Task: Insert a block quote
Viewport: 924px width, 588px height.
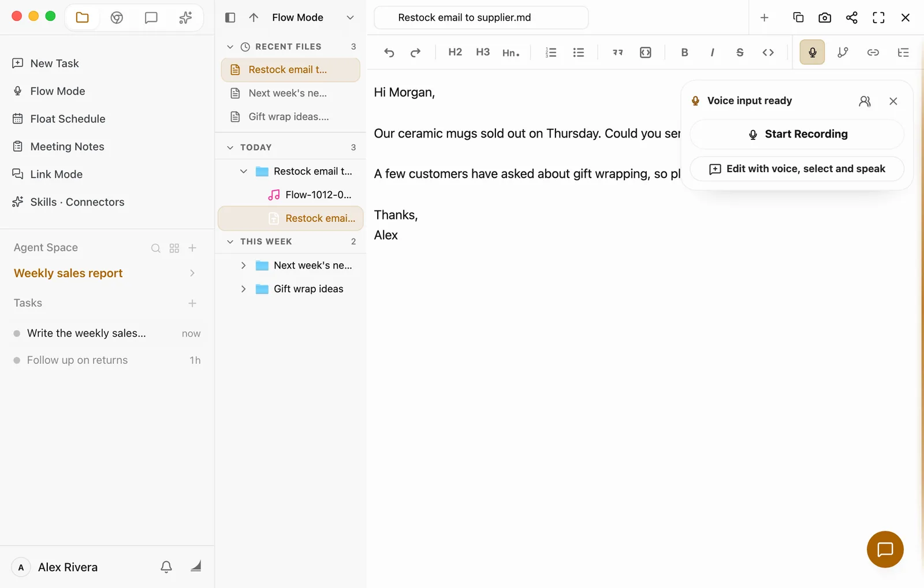Action: pos(618,53)
